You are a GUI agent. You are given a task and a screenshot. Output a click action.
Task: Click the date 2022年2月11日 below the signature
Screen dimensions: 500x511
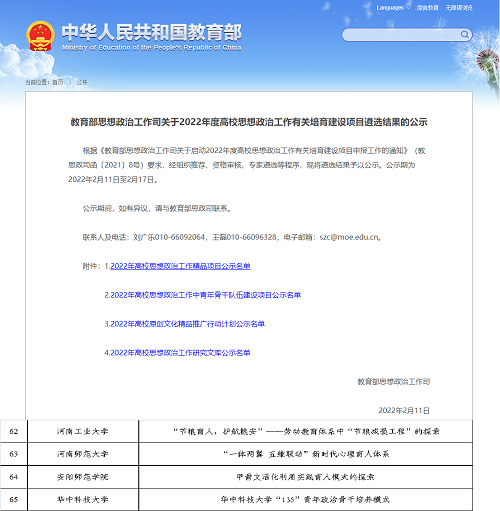[x=404, y=410]
